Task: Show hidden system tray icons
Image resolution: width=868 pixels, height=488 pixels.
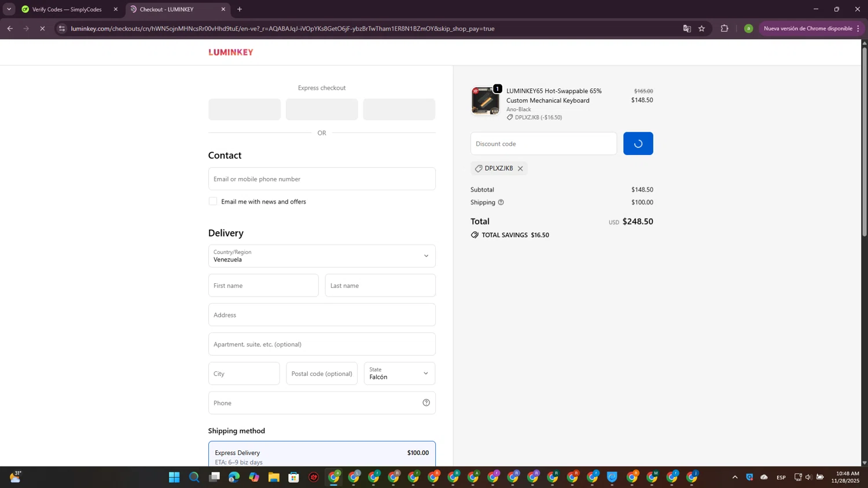Action: coord(735,477)
